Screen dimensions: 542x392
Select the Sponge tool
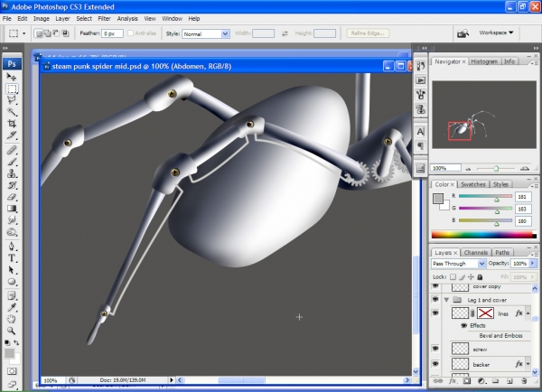pyautogui.click(x=12, y=232)
